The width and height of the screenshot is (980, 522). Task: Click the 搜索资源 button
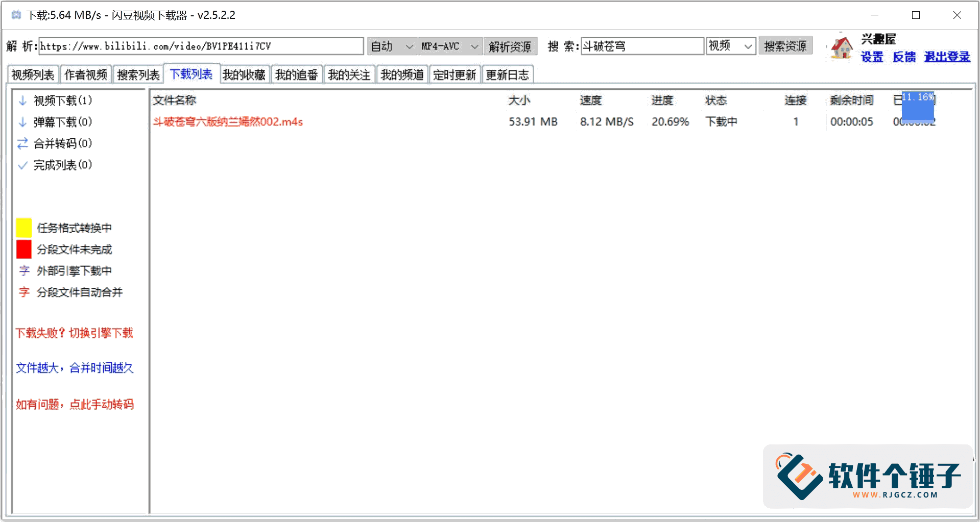[x=785, y=46]
